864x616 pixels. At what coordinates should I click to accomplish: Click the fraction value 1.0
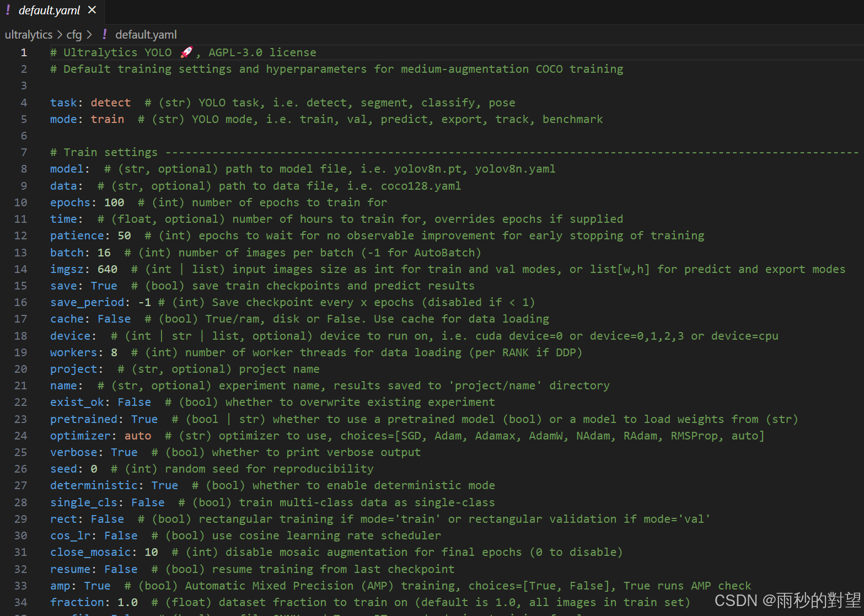click(x=127, y=602)
